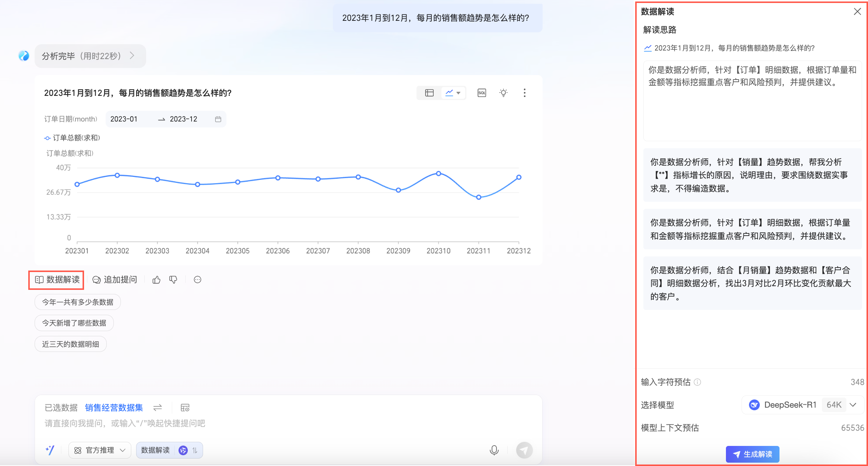Click the lightbulb insight icon

pyautogui.click(x=503, y=93)
